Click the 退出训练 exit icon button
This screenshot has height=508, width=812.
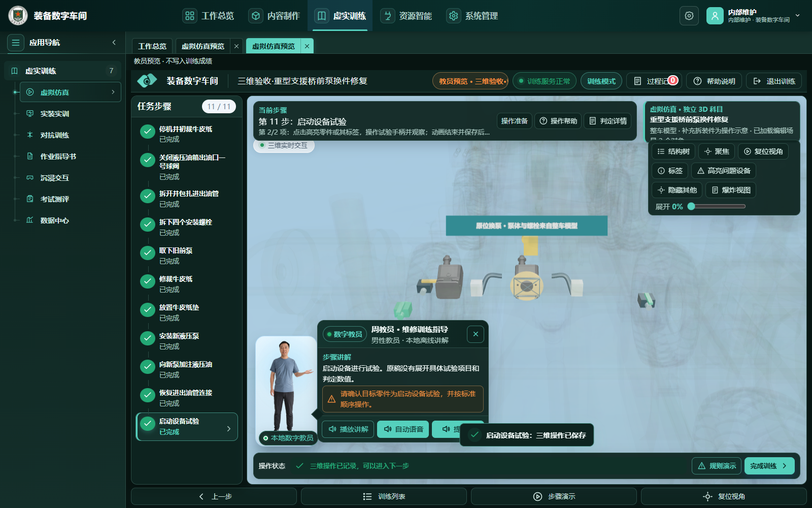click(x=774, y=81)
